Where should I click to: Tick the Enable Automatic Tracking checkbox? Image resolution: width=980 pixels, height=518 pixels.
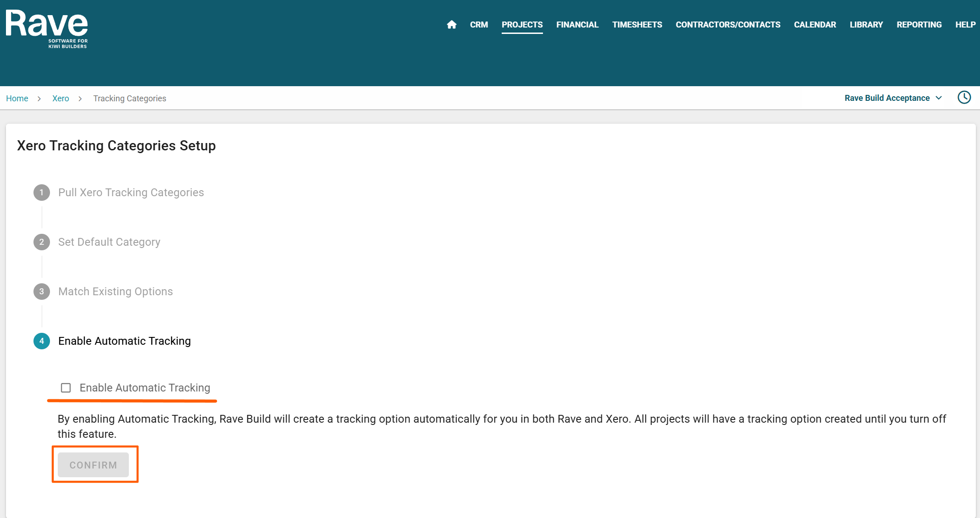coord(66,388)
